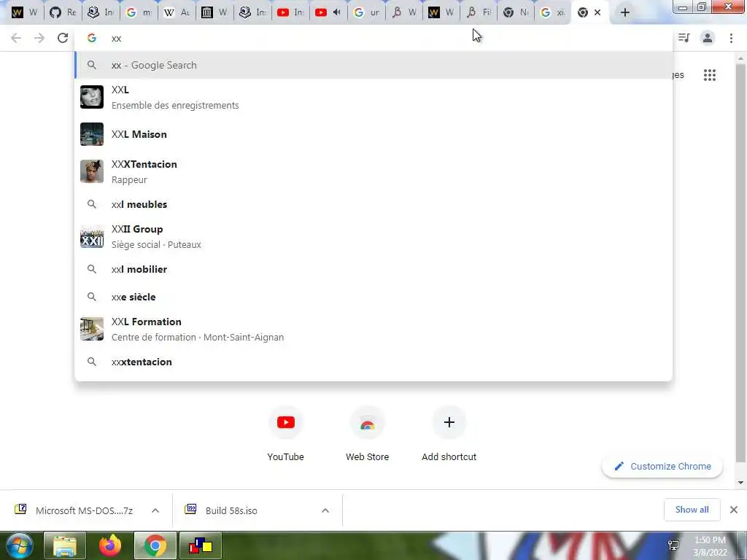Viewport: 747px width, 560px height.
Task: Click the Build 58s.iso file icon
Action: pyautogui.click(x=190, y=510)
